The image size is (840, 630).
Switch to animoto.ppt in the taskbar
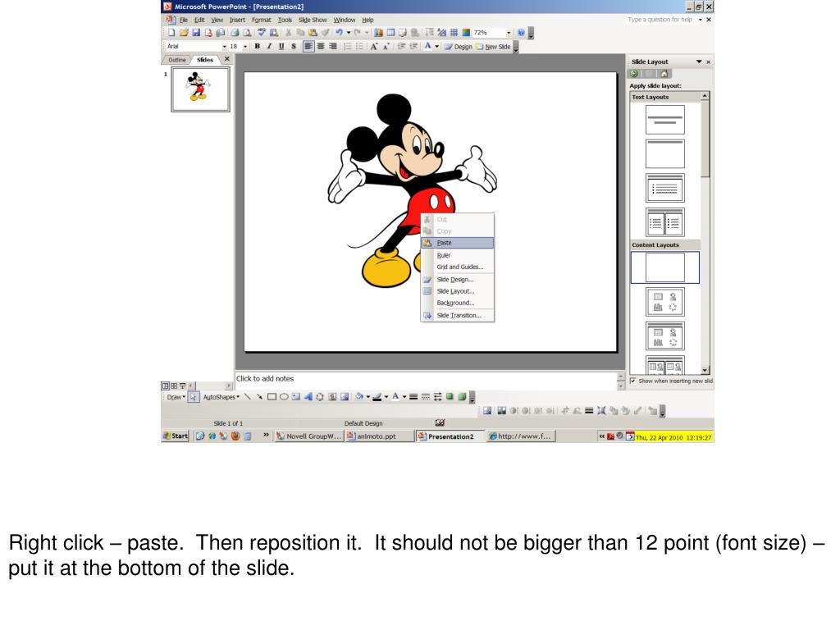coord(379,436)
